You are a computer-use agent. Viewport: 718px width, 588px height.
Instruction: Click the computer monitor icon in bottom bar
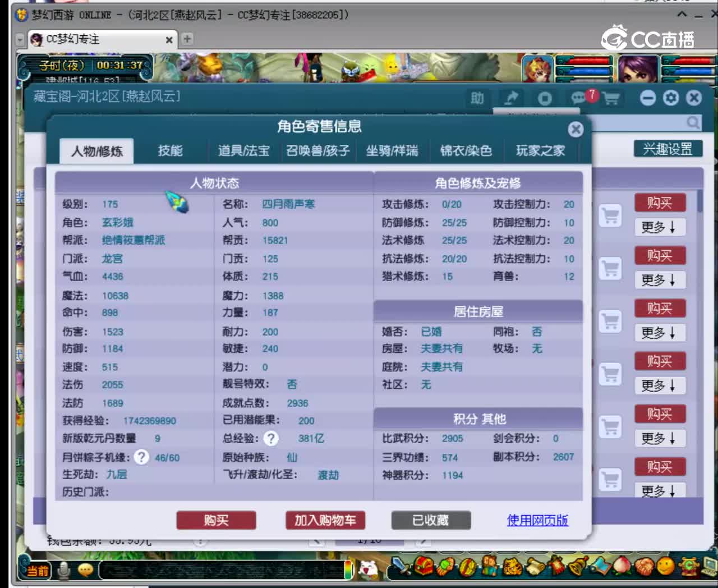pyautogui.click(x=709, y=567)
